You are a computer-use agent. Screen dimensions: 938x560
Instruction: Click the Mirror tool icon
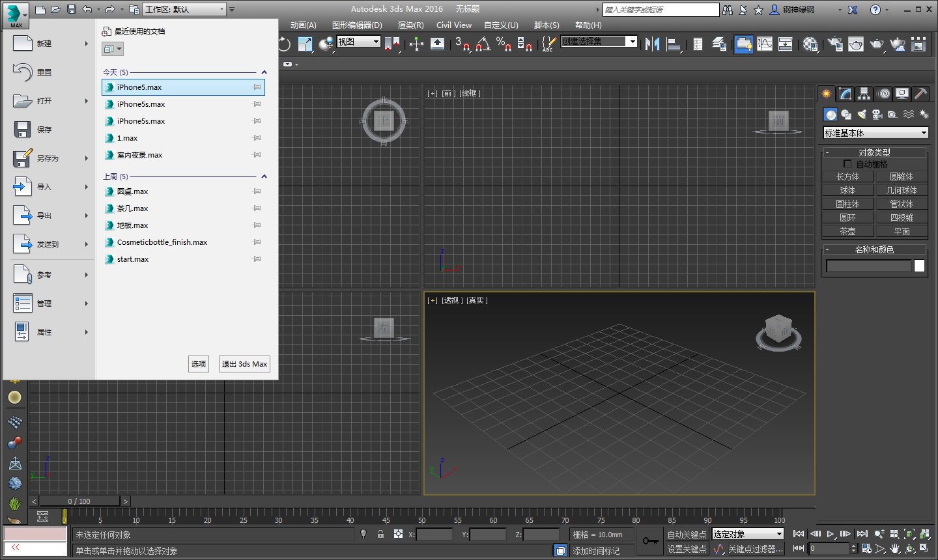[x=653, y=44]
